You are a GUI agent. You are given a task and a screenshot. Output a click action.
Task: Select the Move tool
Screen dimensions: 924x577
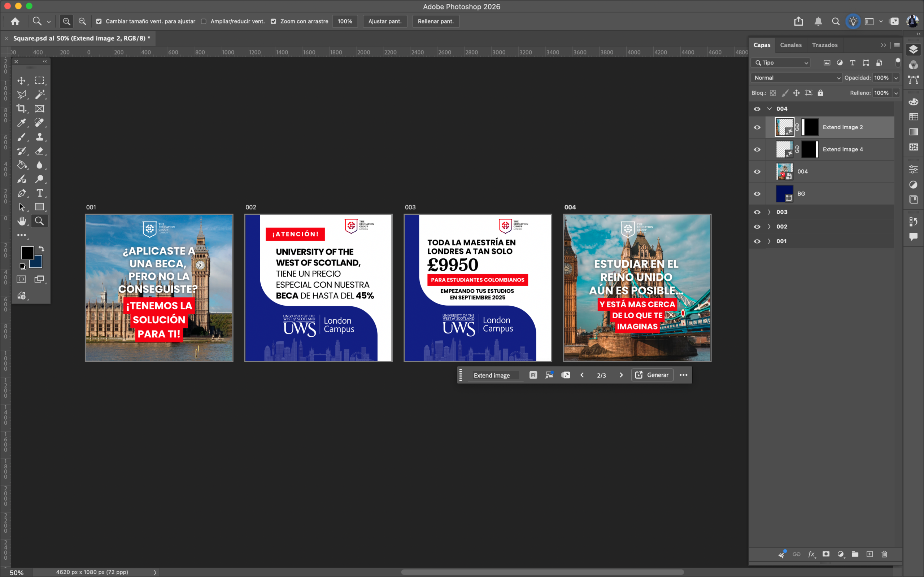click(x=21, y=80)
